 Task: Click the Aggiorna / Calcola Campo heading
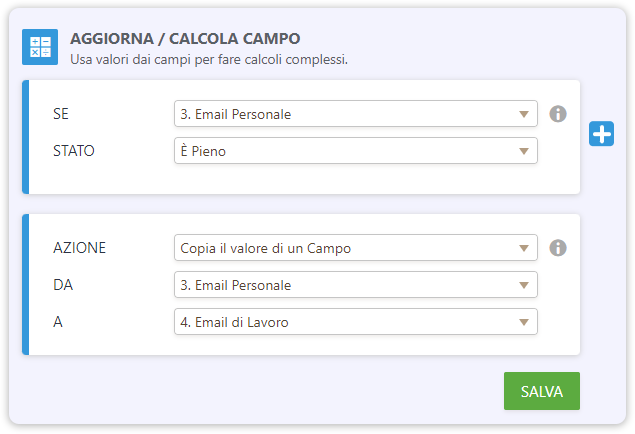point(185,39)
